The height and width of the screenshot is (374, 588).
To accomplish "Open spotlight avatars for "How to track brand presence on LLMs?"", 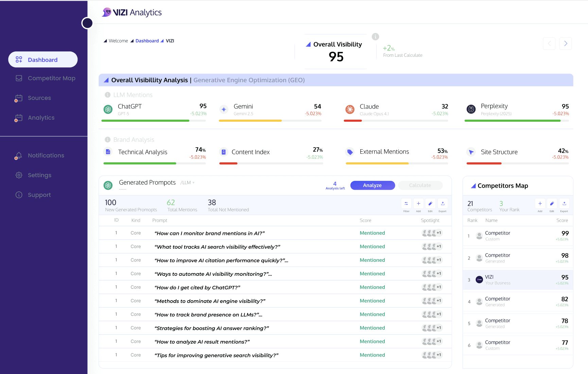I will [x=432, y=314].
